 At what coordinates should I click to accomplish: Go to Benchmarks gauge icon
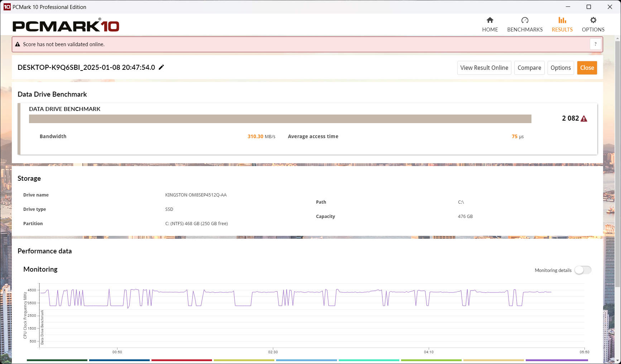[525, 20]
